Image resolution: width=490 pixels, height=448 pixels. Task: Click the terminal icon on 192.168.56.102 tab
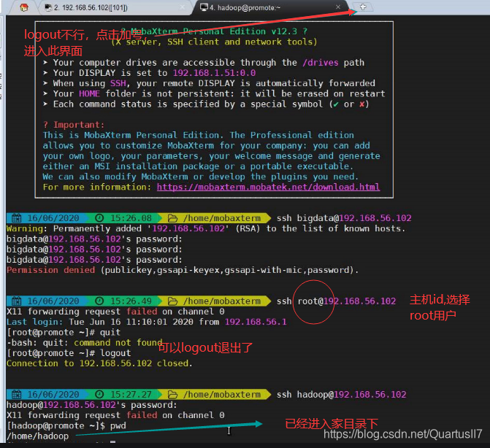[x=48, y=7]
